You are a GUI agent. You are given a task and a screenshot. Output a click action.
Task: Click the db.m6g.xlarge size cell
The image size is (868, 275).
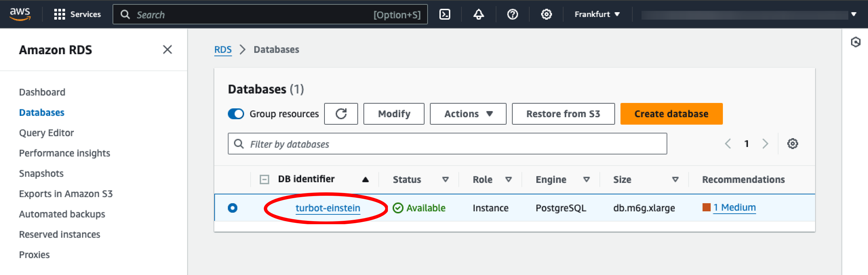[644, 208]
